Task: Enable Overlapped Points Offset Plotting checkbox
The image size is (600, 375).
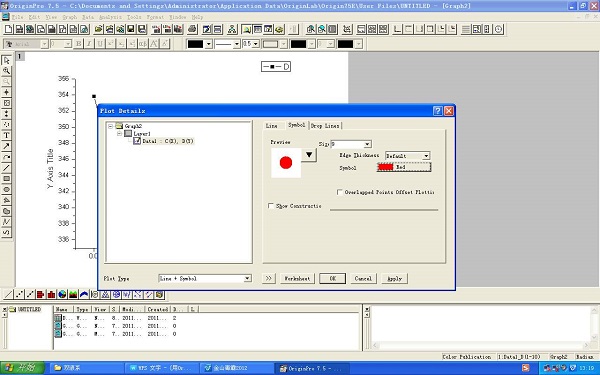Action: tap(339, 192)
